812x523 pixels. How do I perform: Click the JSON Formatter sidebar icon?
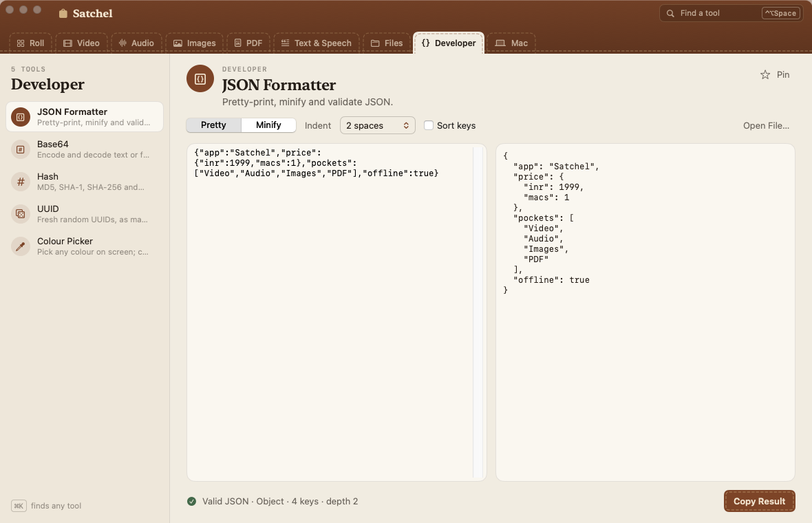[x=21, y=117]
